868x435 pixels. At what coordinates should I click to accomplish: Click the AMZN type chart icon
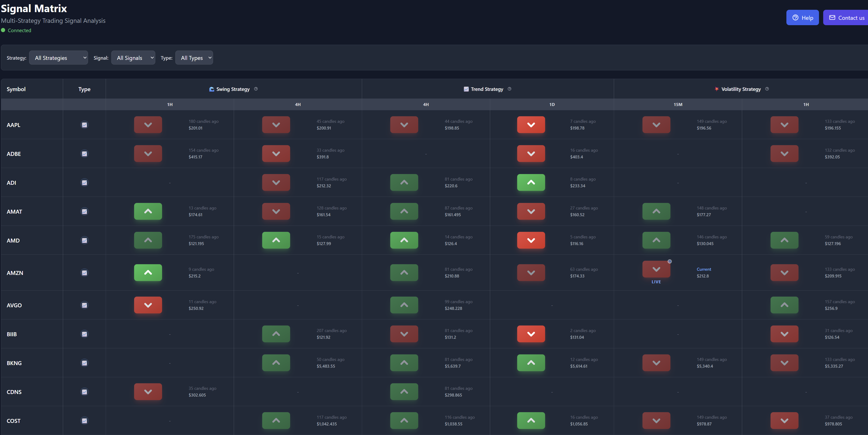85,273
